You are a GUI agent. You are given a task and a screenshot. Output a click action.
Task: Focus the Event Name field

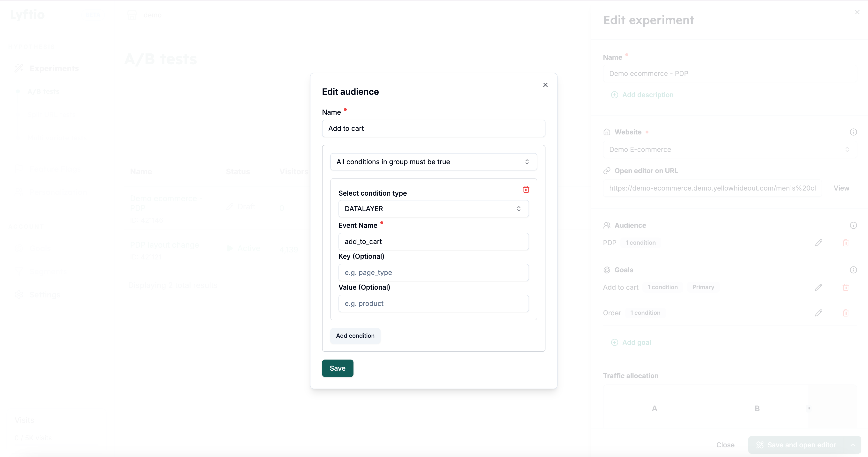pyautogui.click(x=433, y=242)
